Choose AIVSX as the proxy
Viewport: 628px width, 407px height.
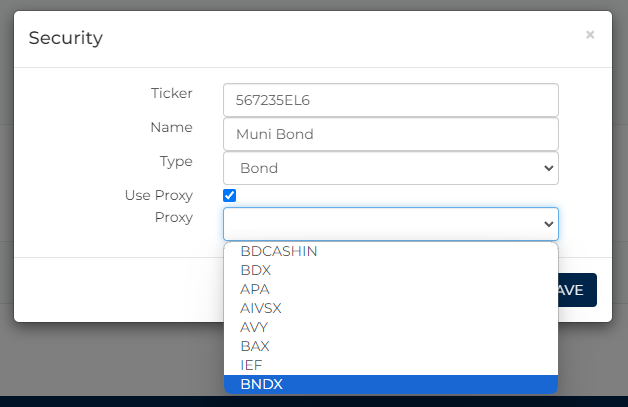tap(261, 308)
